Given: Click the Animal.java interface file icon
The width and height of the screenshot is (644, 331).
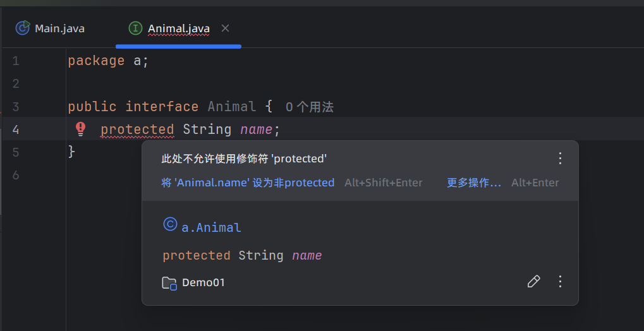Looking at the screenshot, I should [135, 28].
